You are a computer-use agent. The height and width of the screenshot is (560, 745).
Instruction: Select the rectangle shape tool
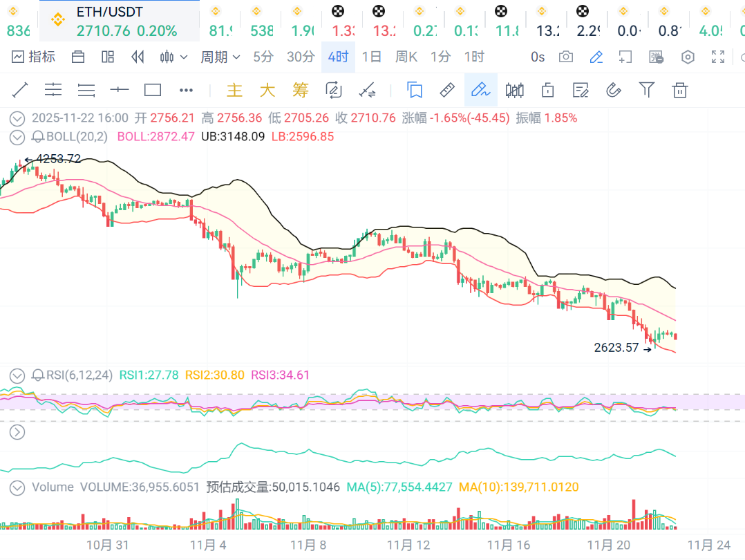pos(153,90)
